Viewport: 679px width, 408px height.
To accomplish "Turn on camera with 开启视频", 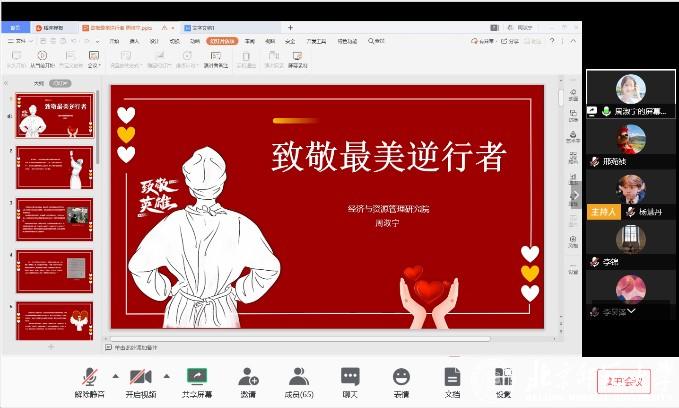I will coord(141,377).
